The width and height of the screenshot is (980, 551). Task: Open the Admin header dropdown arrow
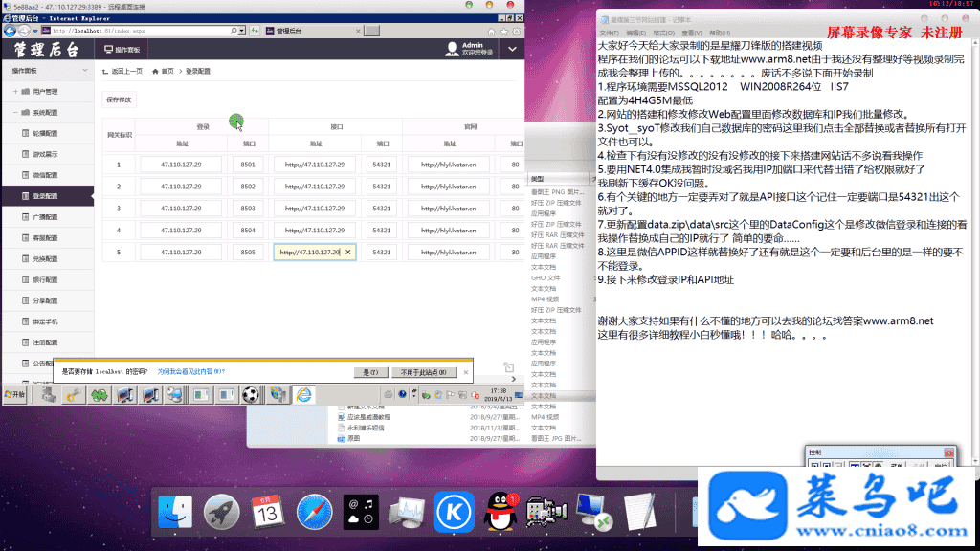click(x=513, y=49)
